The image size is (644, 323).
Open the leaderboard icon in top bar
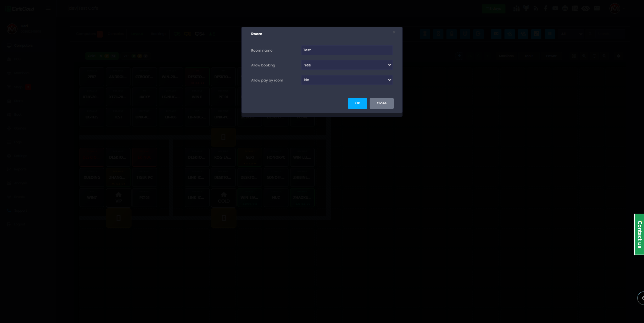pyautogui.click(x=516, y=8)
